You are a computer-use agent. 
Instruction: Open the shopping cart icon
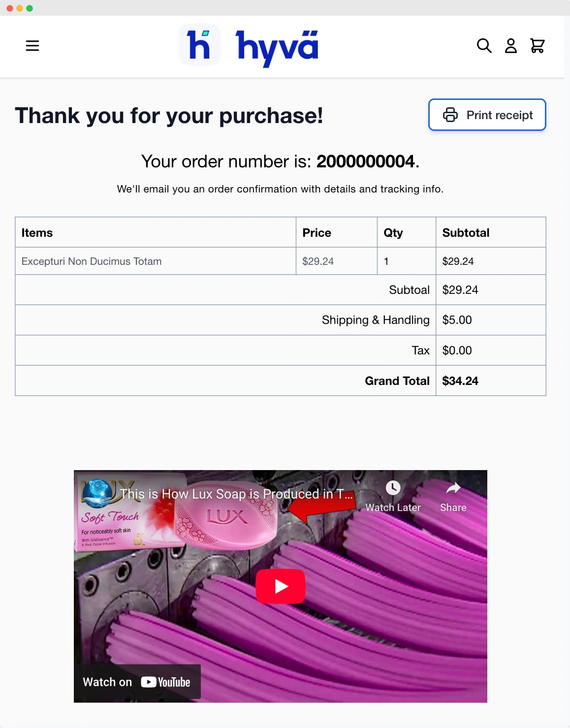(x=538, y=46)
